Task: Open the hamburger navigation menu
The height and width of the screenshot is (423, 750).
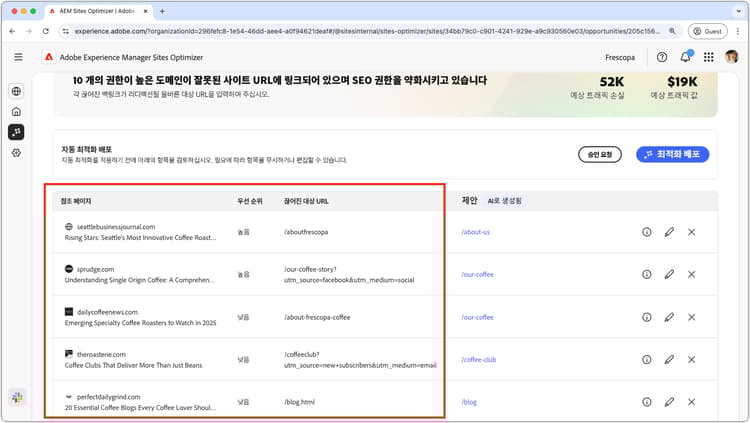Action: (x=18, y=57)
